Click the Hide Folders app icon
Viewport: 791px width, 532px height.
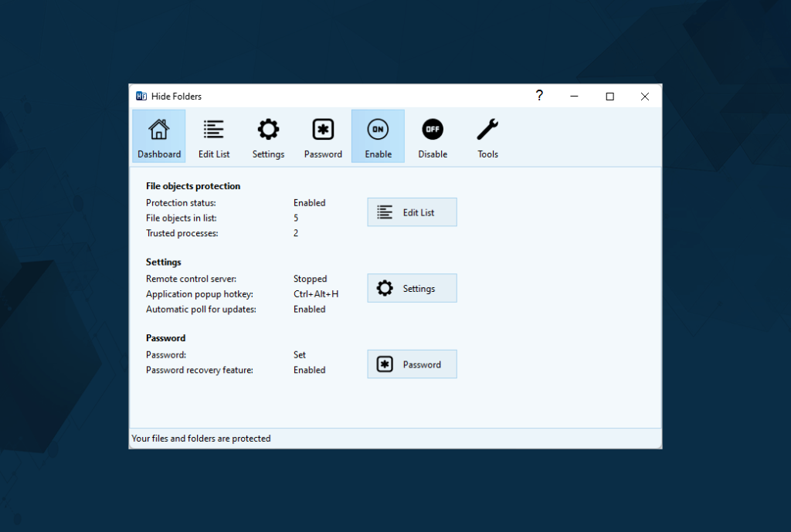coord(141,97)
